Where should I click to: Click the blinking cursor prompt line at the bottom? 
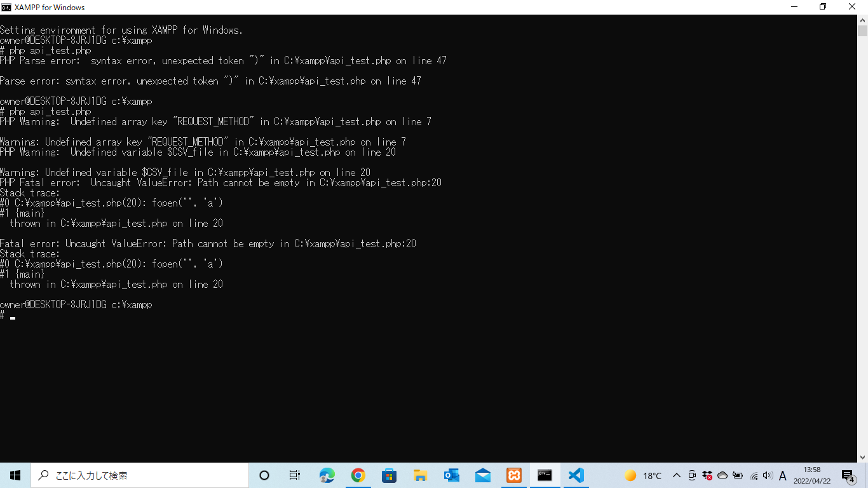pos(8,315)
